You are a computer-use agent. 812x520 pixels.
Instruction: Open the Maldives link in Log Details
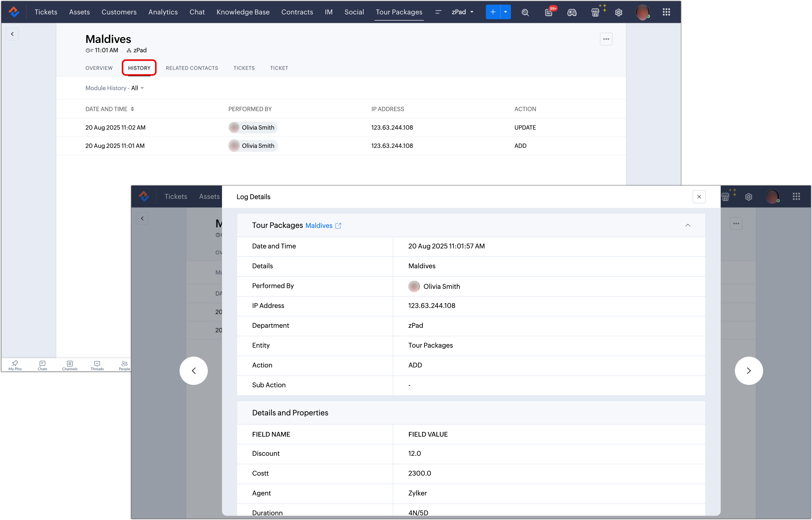point(318,226)
